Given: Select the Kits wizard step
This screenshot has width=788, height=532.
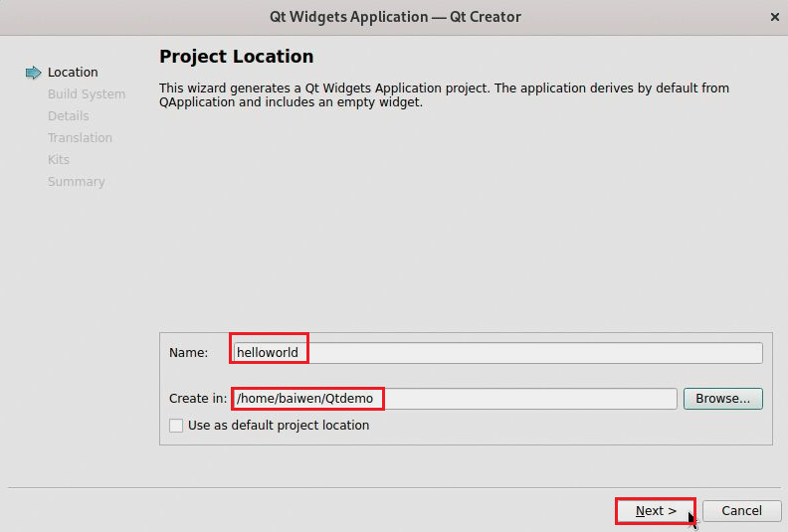Looking at the screenshot, I should pos(59,160).
